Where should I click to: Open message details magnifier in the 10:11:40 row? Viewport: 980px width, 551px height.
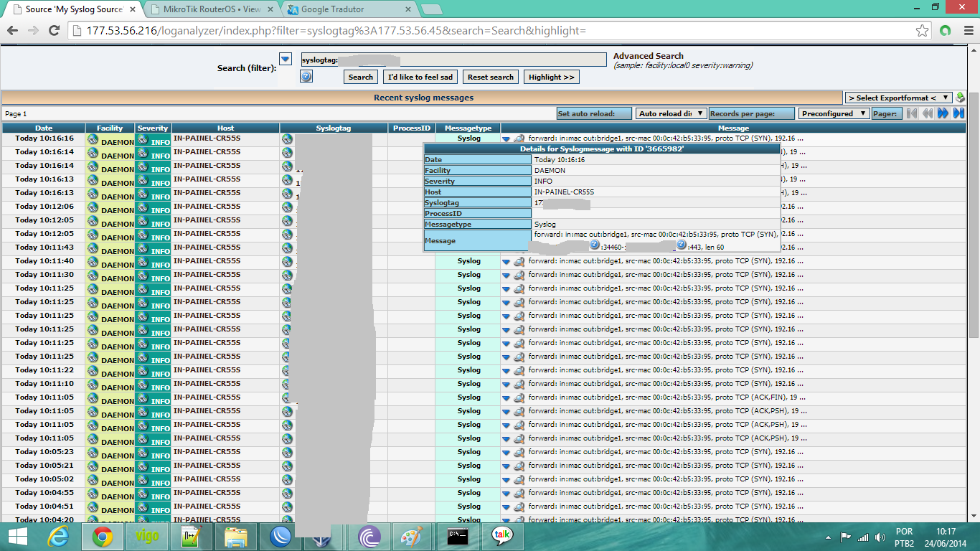(x=519, y=261)
